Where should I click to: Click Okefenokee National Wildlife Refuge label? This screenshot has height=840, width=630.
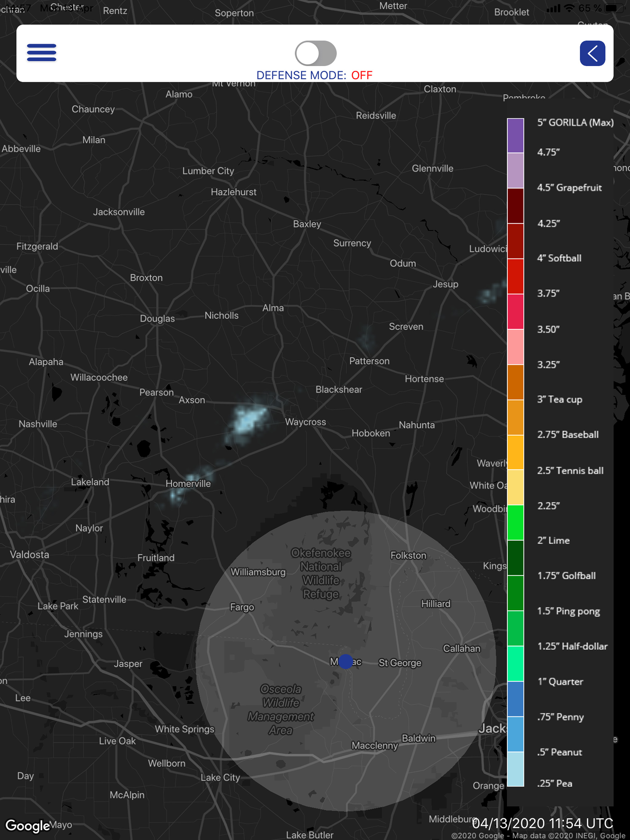(x=321, y=573)
